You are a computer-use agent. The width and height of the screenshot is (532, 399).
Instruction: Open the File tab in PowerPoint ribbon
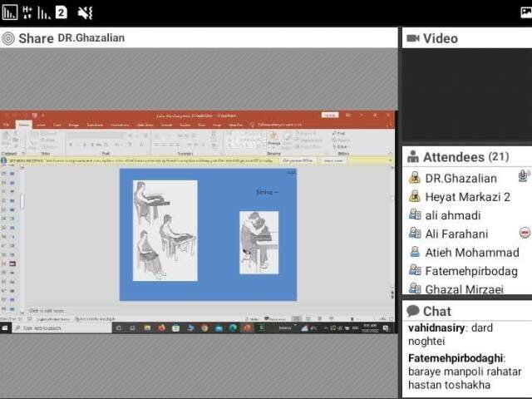point(6,125)
